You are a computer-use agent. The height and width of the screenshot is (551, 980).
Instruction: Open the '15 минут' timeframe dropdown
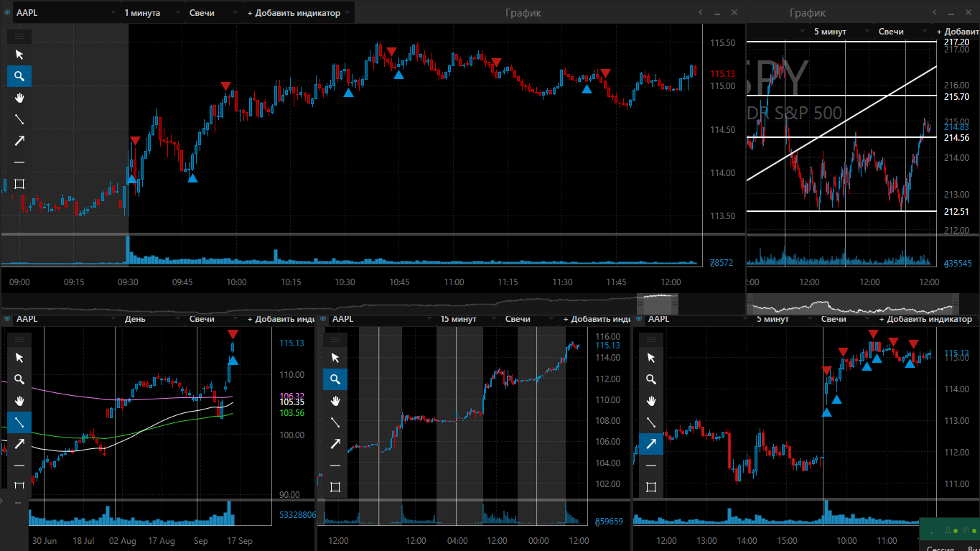click(x=469, y=319)
